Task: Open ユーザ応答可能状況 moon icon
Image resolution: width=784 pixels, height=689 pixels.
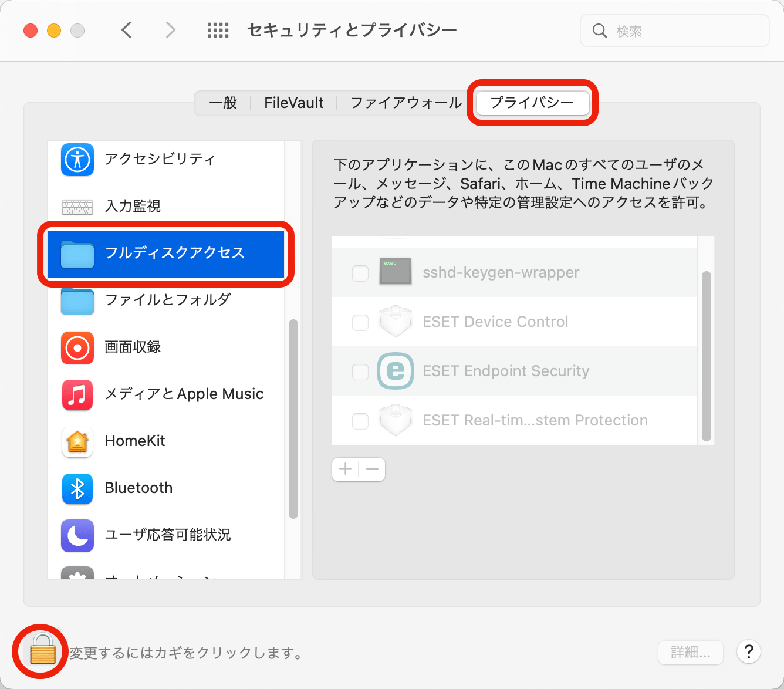Action: tap(77, 535)
